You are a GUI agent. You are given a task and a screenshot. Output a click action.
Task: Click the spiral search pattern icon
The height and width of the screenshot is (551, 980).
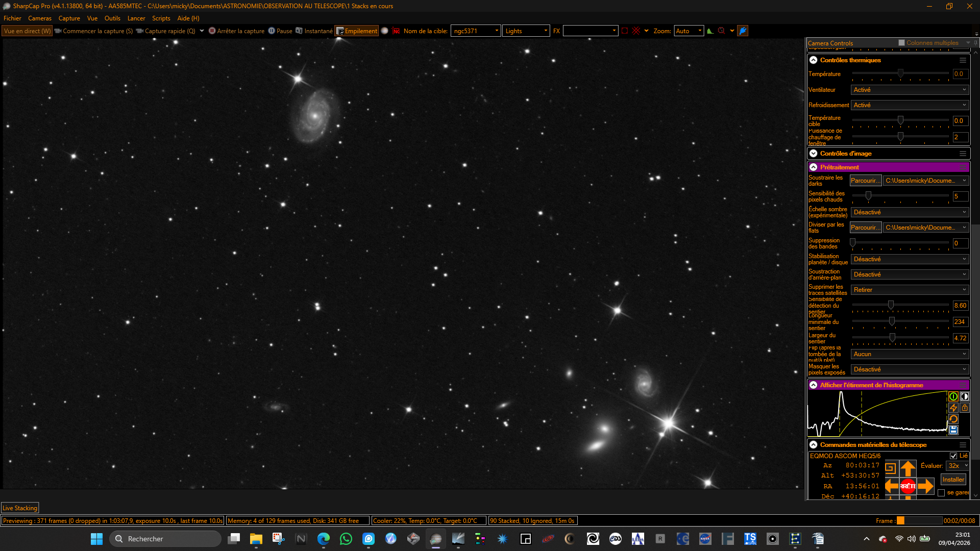(891, 468)
